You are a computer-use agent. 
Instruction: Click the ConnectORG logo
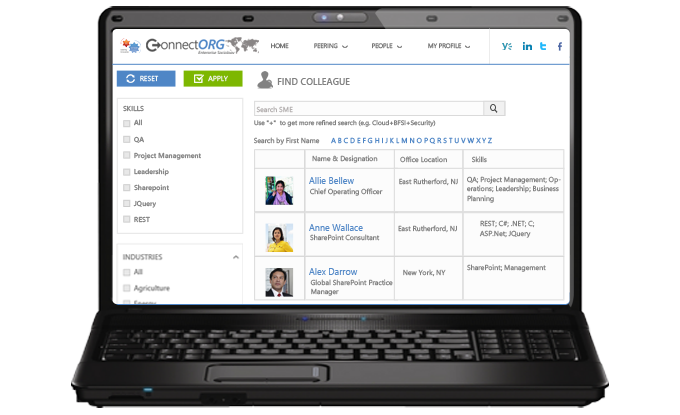(203, 45)
